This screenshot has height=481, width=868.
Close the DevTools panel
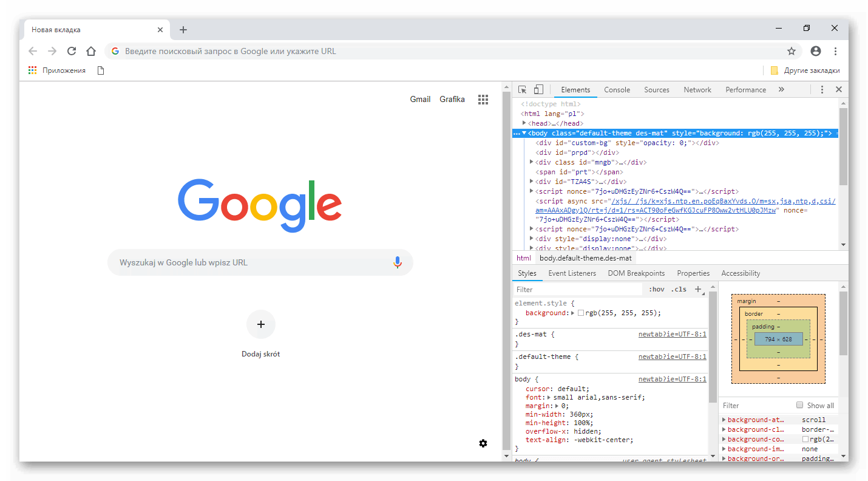[x=839, y=90]
